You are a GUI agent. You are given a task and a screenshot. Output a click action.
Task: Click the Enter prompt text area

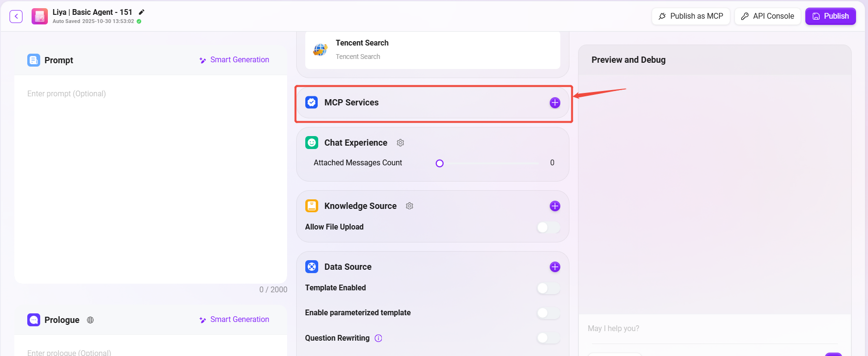tap(150, 177)
